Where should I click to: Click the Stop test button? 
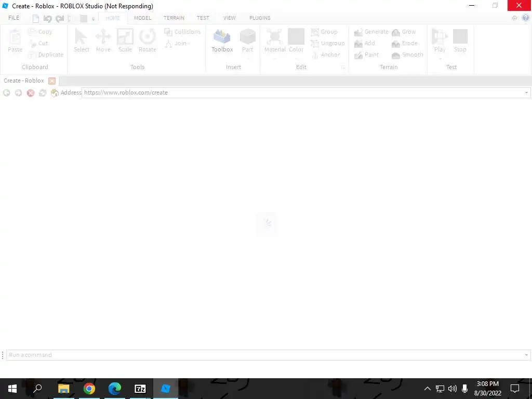[460, 41]
